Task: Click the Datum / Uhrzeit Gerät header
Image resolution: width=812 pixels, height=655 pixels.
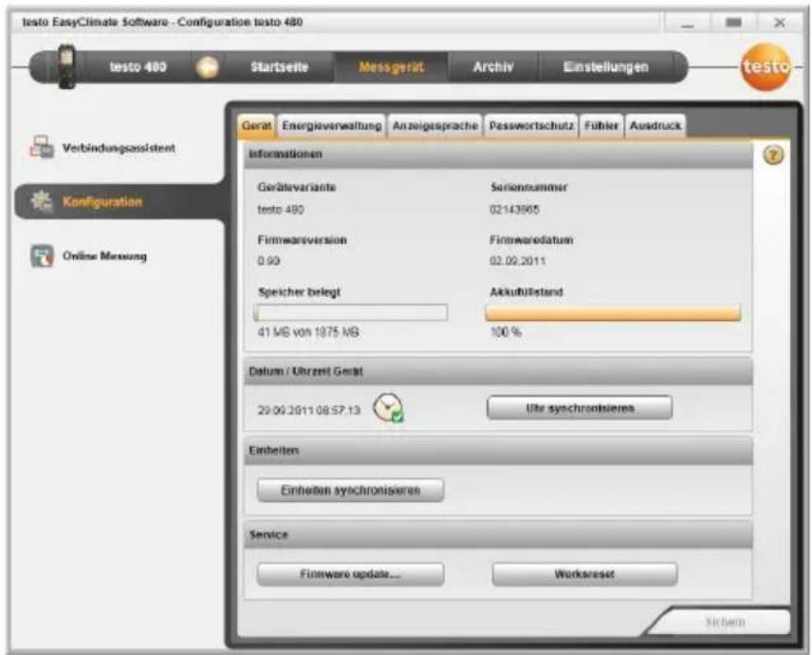Action: point(498,371)
